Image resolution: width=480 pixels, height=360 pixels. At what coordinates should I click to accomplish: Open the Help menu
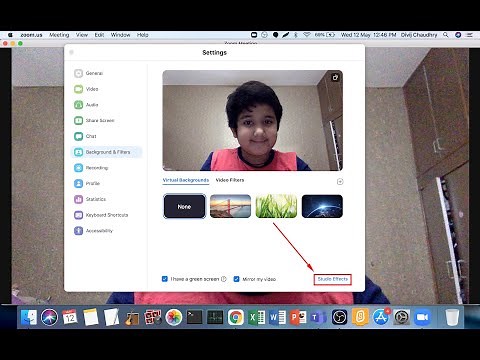142,35
